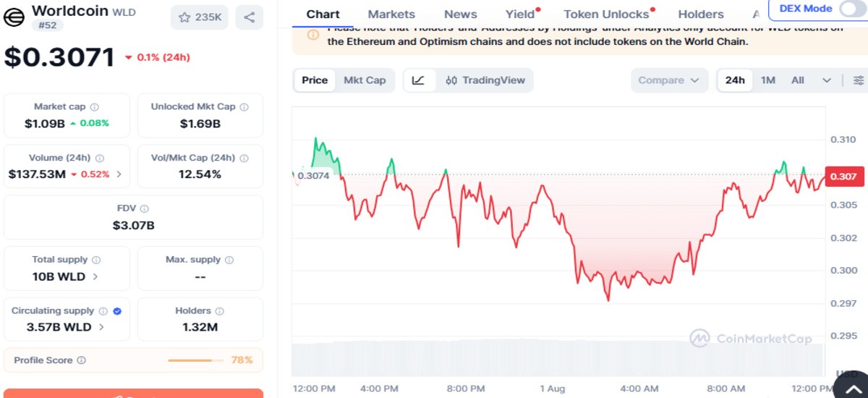Click info icon next to Market cap
Screen dimensions: 868x398
click(94, 107)
